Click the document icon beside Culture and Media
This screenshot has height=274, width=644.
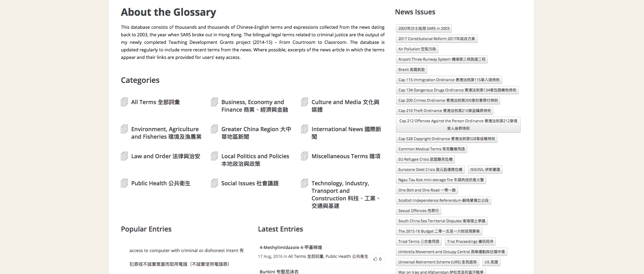pyautogui.click(x=305, y=102)
